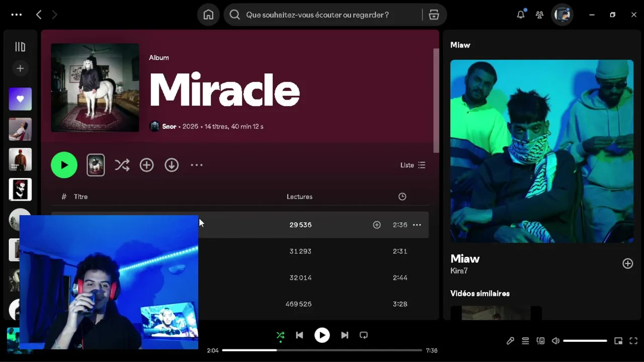
Task: Select the track row with 469 526 plays
Action: point(240,304)
